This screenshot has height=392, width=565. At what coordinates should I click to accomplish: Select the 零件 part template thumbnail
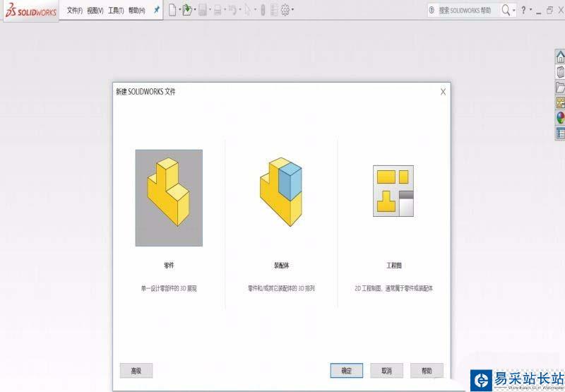169,198
